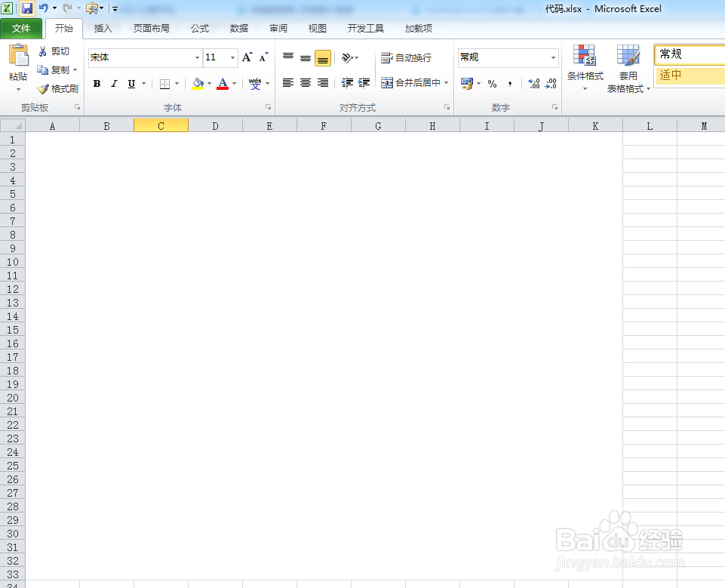Screen dimensions: 725x588
Task: Apply percent style
Action: click(492, 84)
